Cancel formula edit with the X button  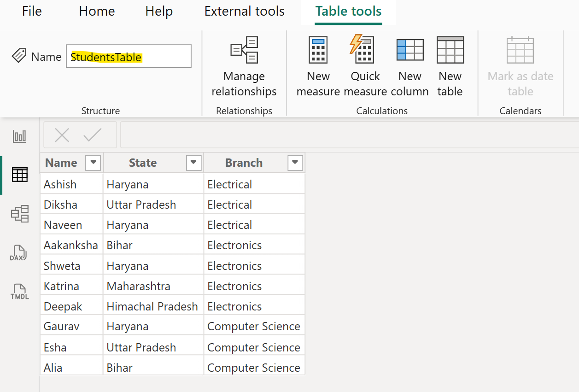[x=62, y=135]
